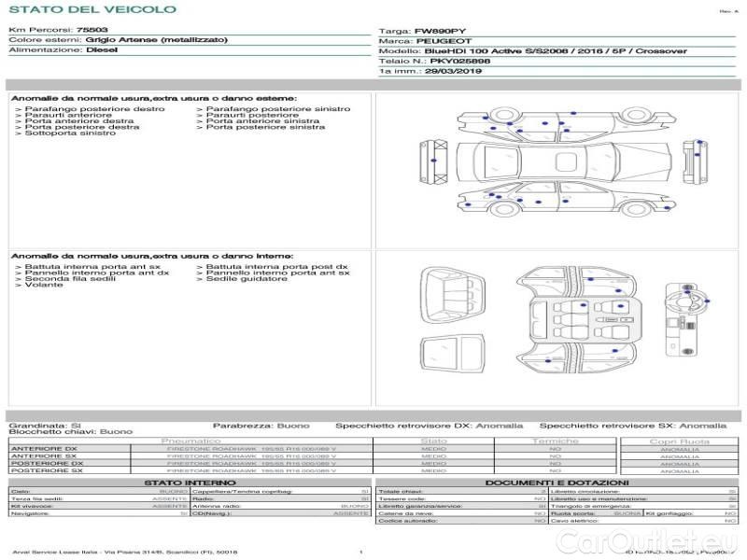747x560 pixels.
Task: Click the trunk interior diagram
Action: tap(453, 295)
